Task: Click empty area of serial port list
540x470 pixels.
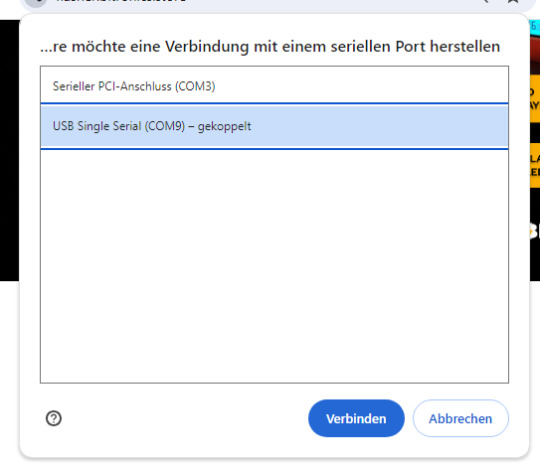Action: coord(274,265)
